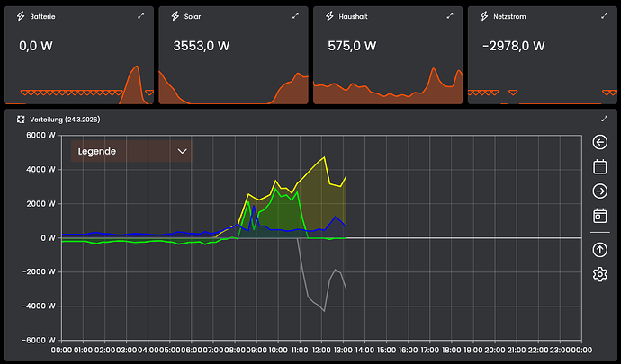Screen dimensions: 621x364
Task: Open the Legende dropdown
Action: (x=132, y=151)
